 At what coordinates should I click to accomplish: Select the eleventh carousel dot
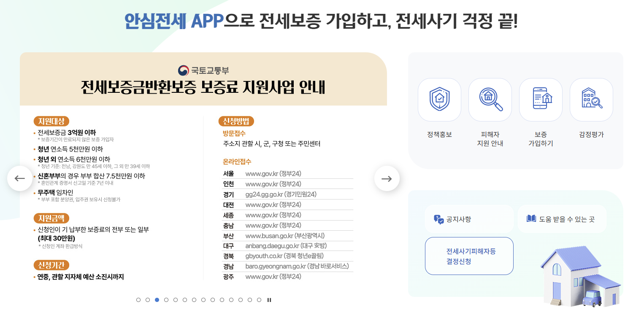pos(231,300)
